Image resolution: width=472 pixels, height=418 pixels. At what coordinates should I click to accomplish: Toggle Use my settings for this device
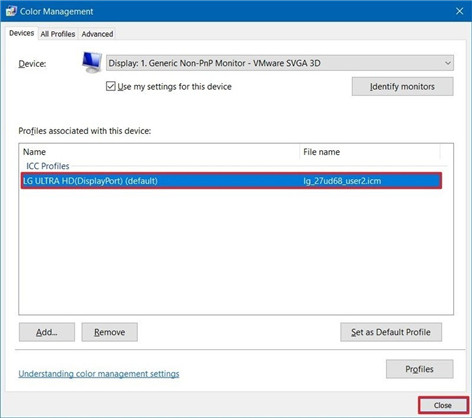pyautogui.click(x=111, y=86)
